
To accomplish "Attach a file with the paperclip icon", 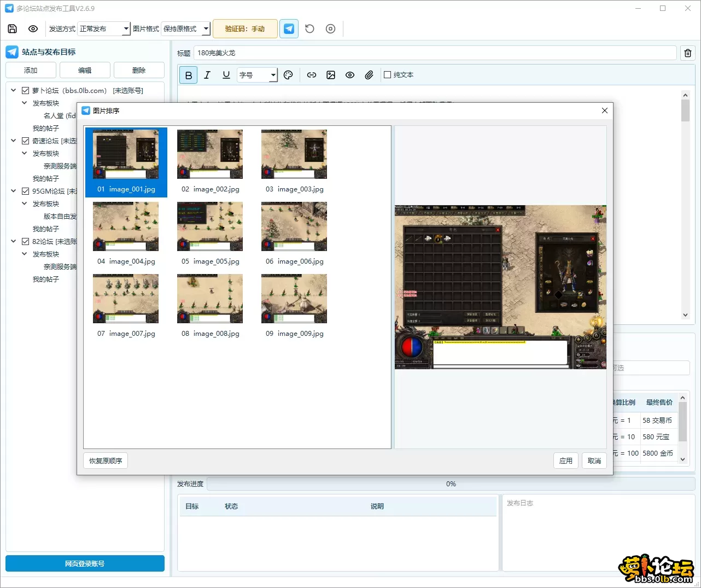I will tap(369, 75).
